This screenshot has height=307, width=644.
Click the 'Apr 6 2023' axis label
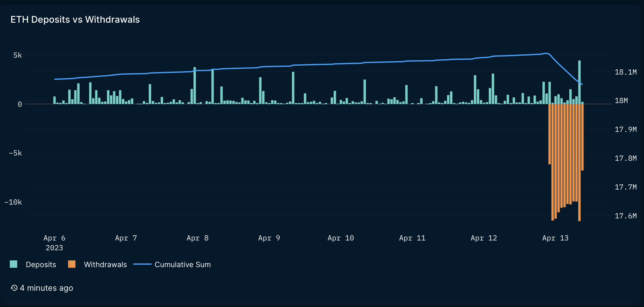54,243
